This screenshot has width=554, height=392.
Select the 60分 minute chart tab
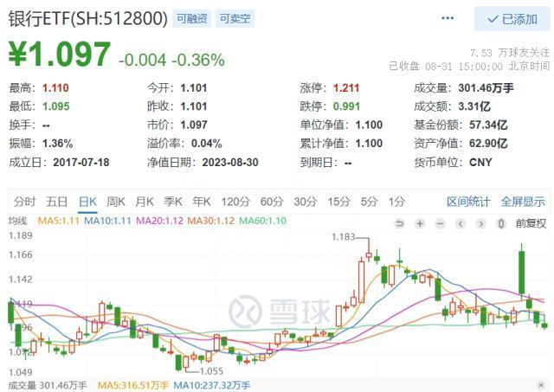point(271,202)
